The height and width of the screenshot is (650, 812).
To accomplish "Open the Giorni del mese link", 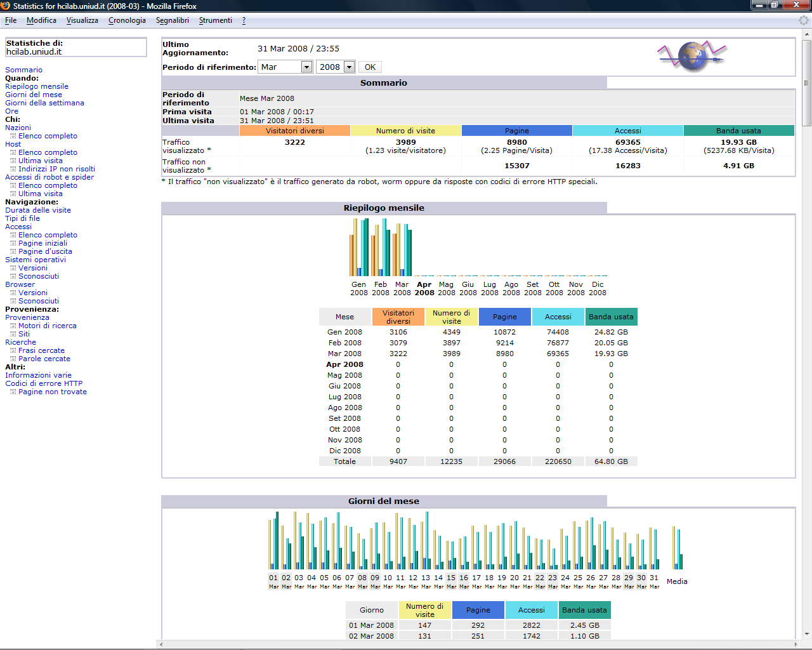I will tap(34, 95).
